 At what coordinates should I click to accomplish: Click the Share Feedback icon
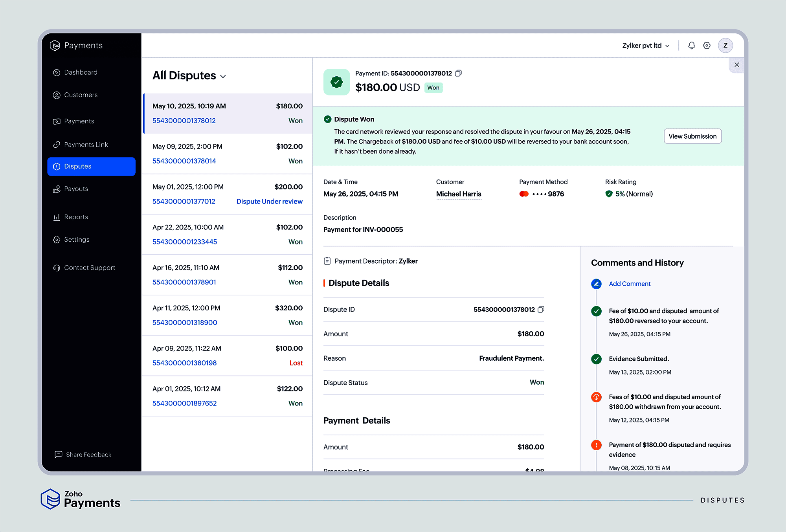(x=58, y=454)
